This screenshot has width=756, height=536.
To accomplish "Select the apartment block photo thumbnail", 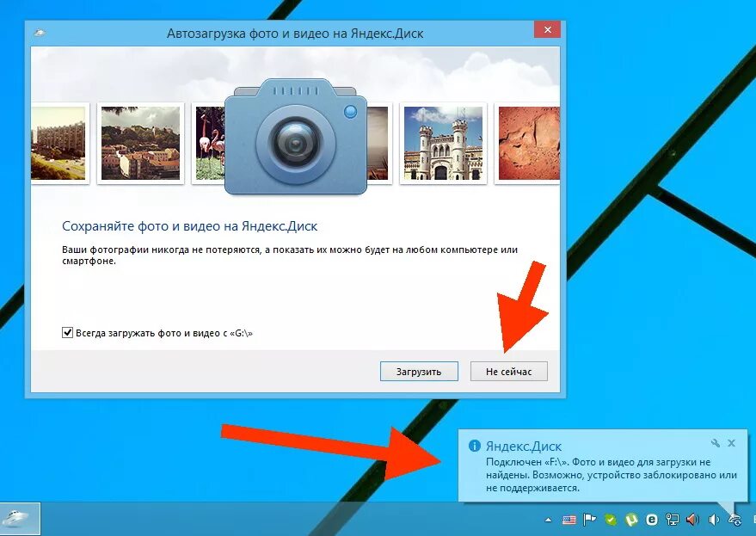I will (58, 144).
